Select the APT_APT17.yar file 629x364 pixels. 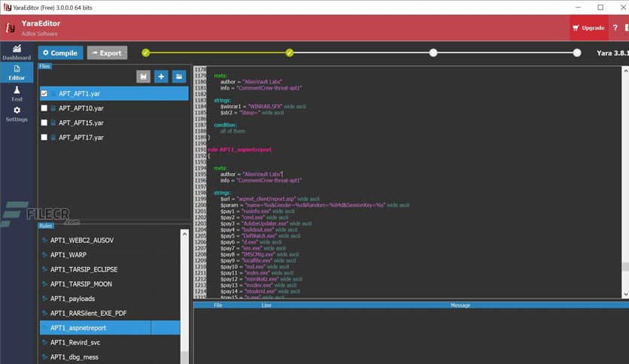(x=114, y=137)
